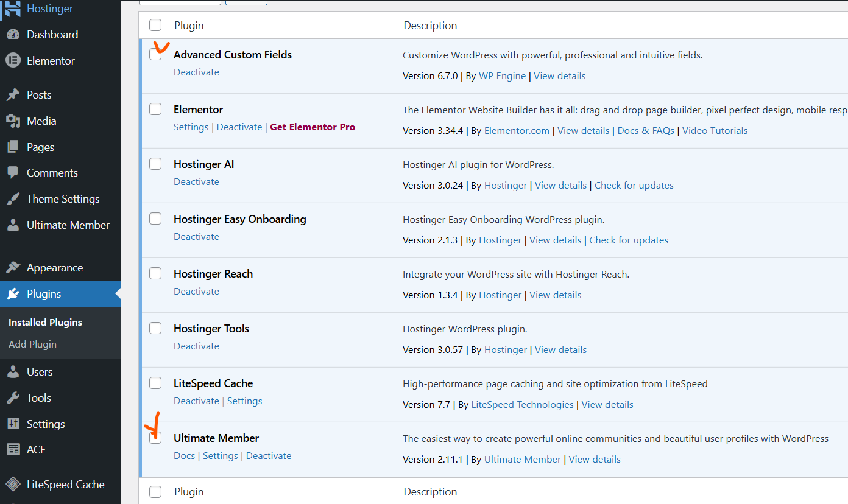The width and height of the screenshot is (848, 504).
Task: View details for Ultimate Member plugin
Action: click(x=595, y=460)
